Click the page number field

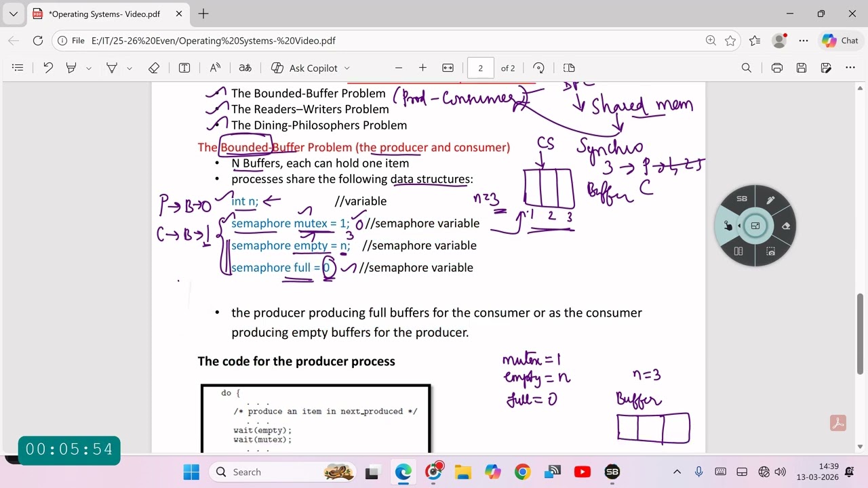point(481,68)
